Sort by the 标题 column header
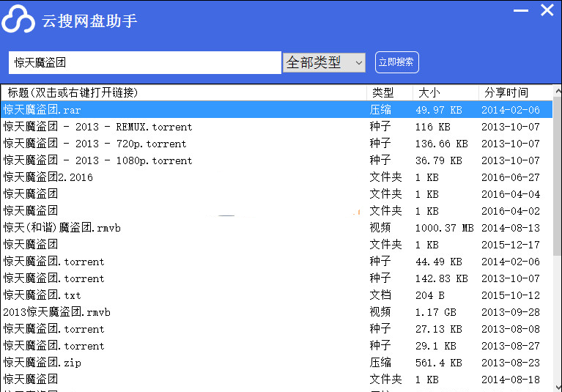The image size is (562, 392). 183,93
